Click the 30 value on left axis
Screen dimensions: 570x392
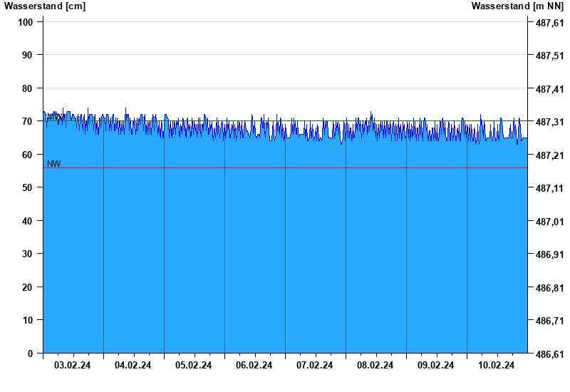pos(27,254)
